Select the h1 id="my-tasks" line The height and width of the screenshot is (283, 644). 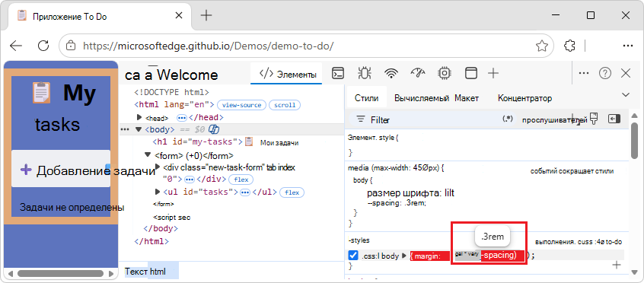pos(225,142)
